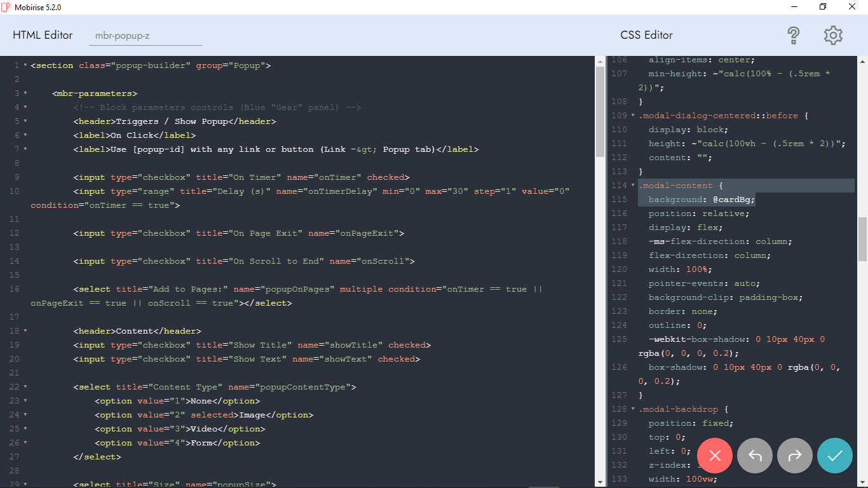Click the mbr-popup-z name field
The image size is (868, 488).
tap(145, 36)
